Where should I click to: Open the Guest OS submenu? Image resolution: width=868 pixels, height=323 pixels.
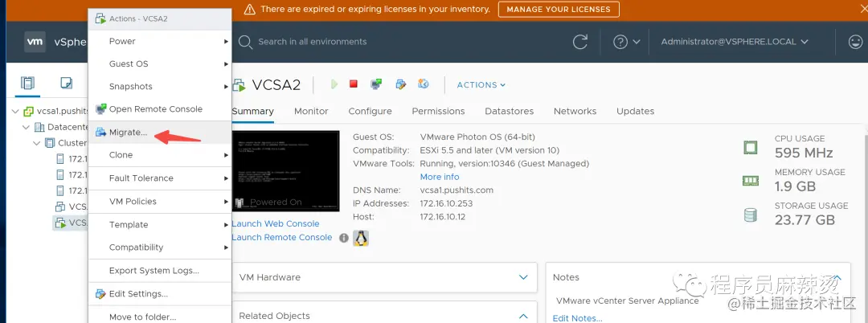[160, 63]
